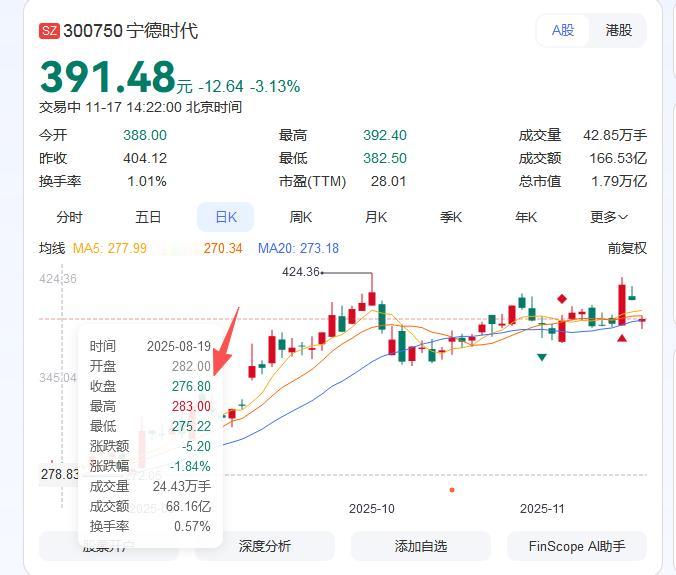The height and width of the screenshot is (575, 676).
Task: Click the trading time 11-17 14:22:00 text
Action: coord(133,107)
